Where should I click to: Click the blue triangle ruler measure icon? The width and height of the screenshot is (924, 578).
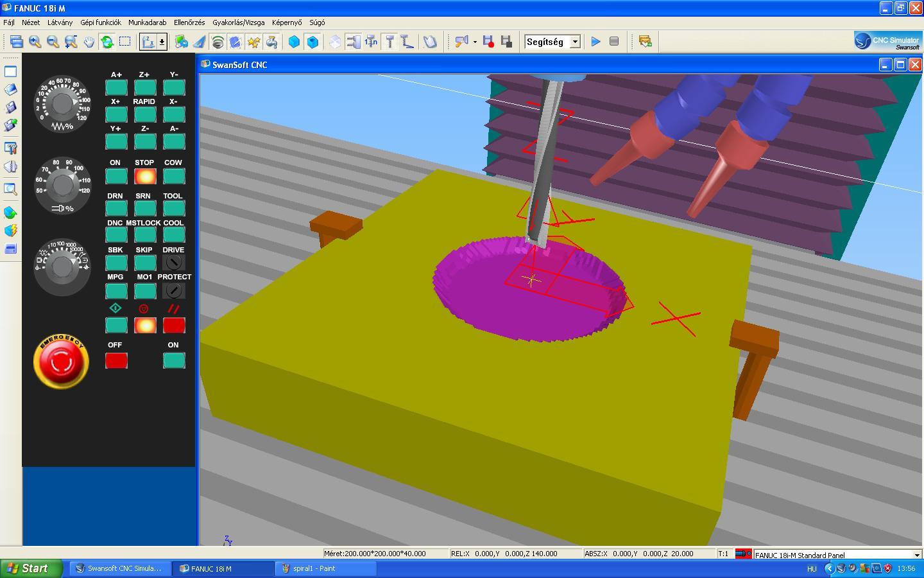tap(200, 42)
